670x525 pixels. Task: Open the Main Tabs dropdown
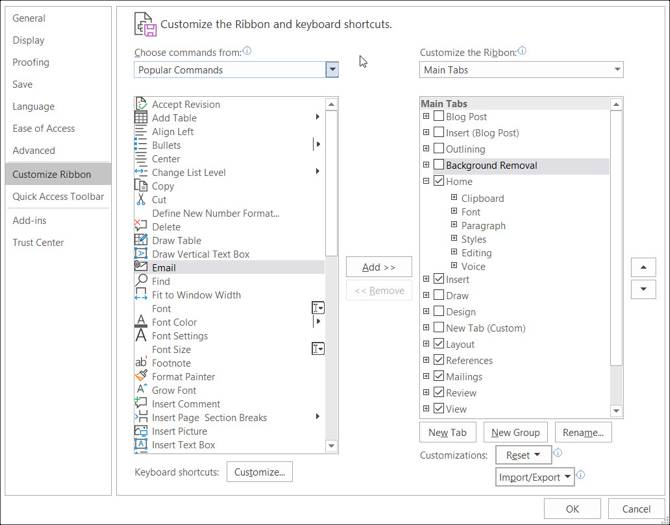[x=617, y=70]
